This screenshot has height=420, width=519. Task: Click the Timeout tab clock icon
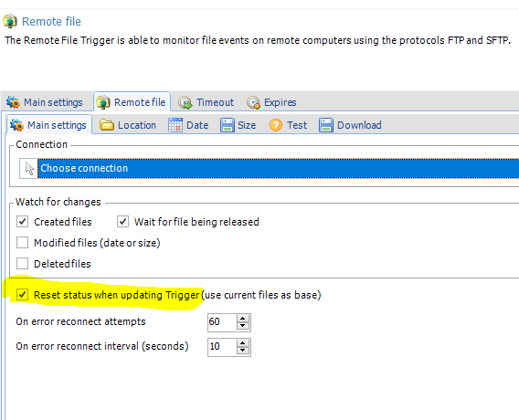pyautogui.click(x=185, y=102)
